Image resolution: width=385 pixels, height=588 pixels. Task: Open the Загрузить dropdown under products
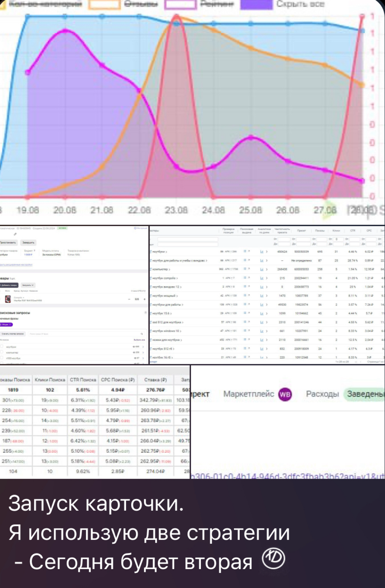28,285
